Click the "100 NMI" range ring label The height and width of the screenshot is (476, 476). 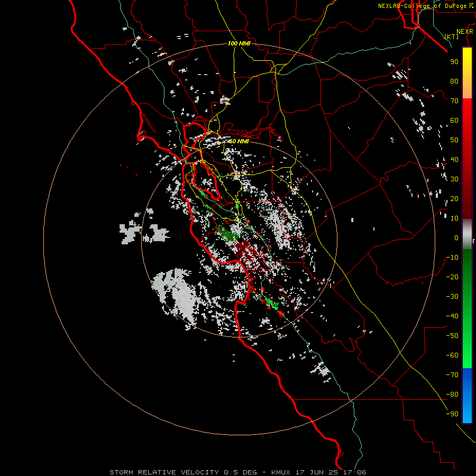coord(239,43)
